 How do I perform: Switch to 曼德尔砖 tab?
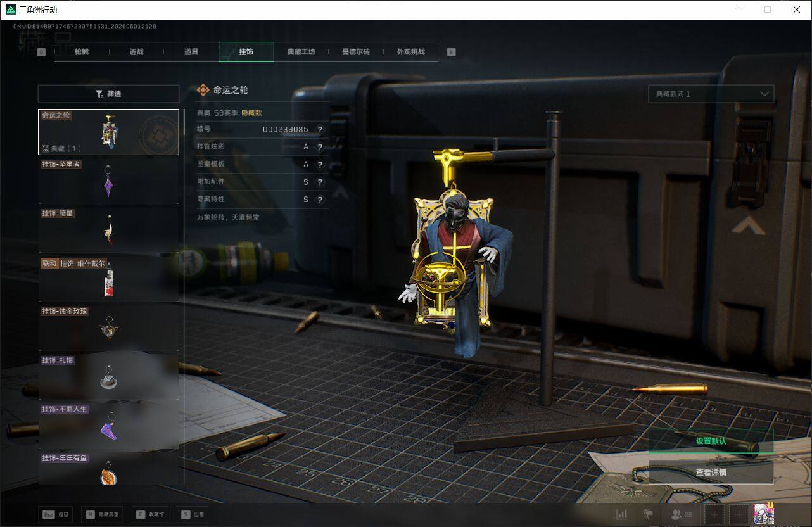coord(356,52)
